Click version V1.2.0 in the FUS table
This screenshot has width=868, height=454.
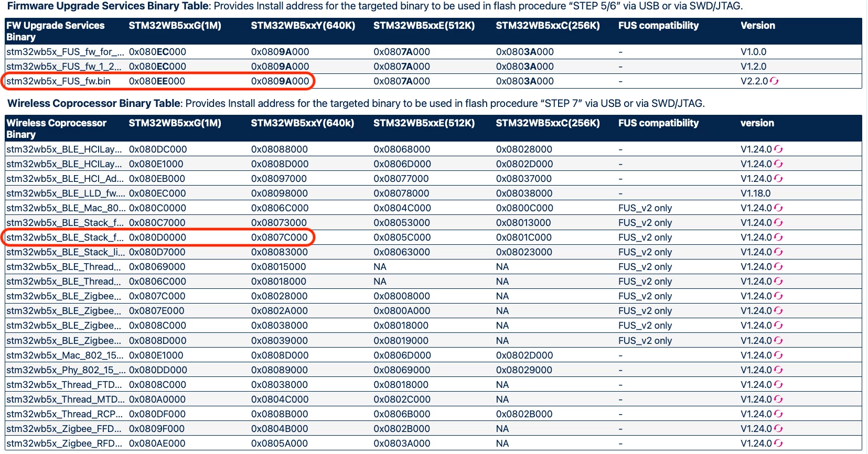tap(754, 66)
